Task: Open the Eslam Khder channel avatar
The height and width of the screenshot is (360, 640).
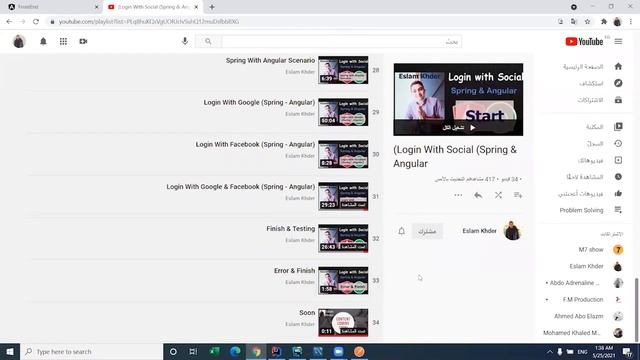Action: tap(512, 231)
